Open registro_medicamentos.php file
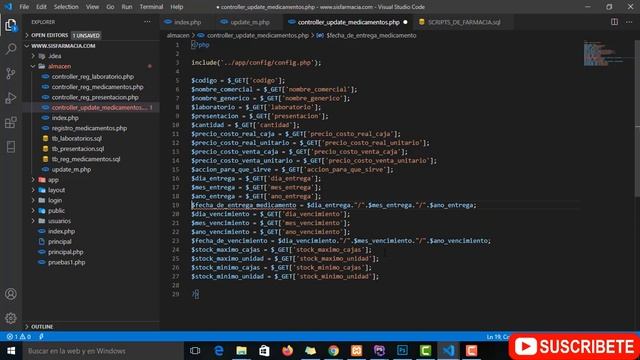Screen dimensions: 640x360 [x=89, y=128]
